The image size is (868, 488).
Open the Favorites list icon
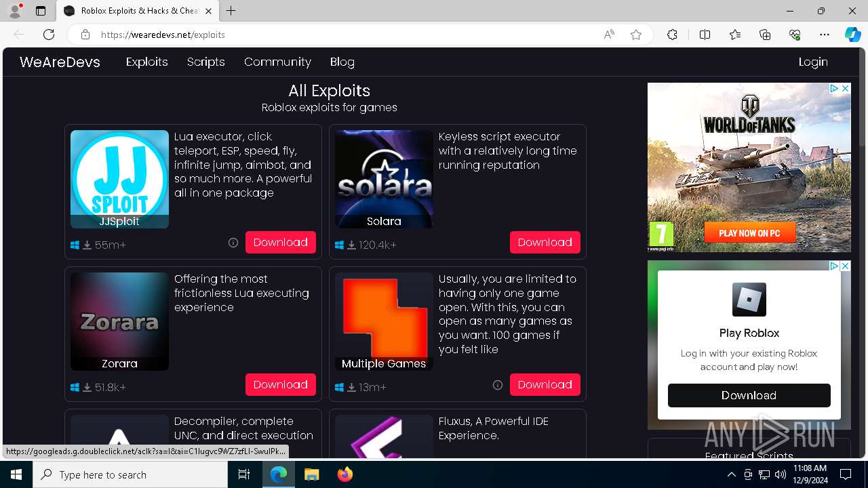735,35
